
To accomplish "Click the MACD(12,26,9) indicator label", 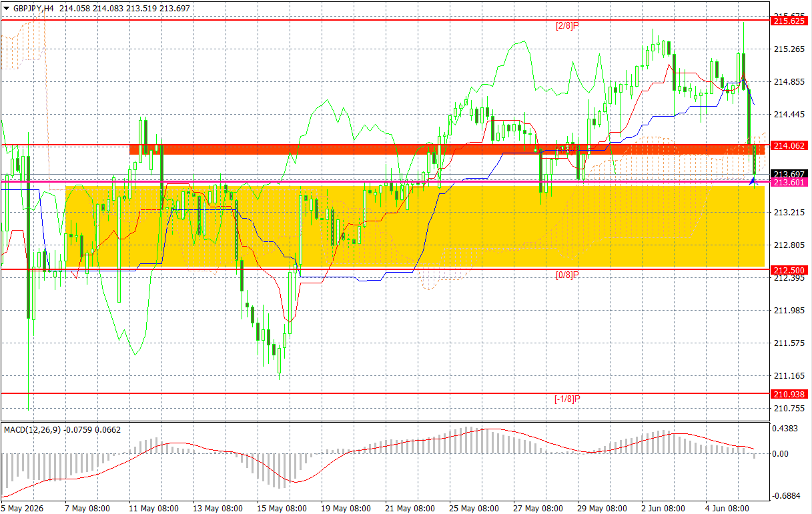I will [32, 429].
